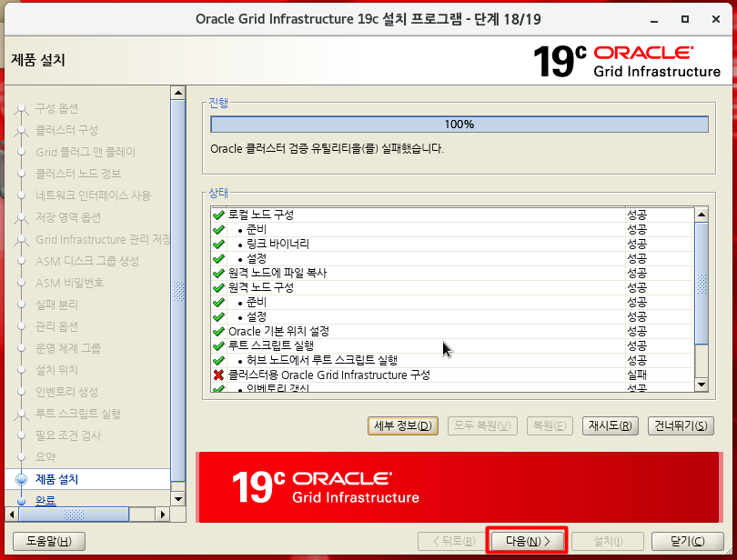Select 설치 위치 step
Viewport: 737px width, 560px height.
click(x=57, y=370)
